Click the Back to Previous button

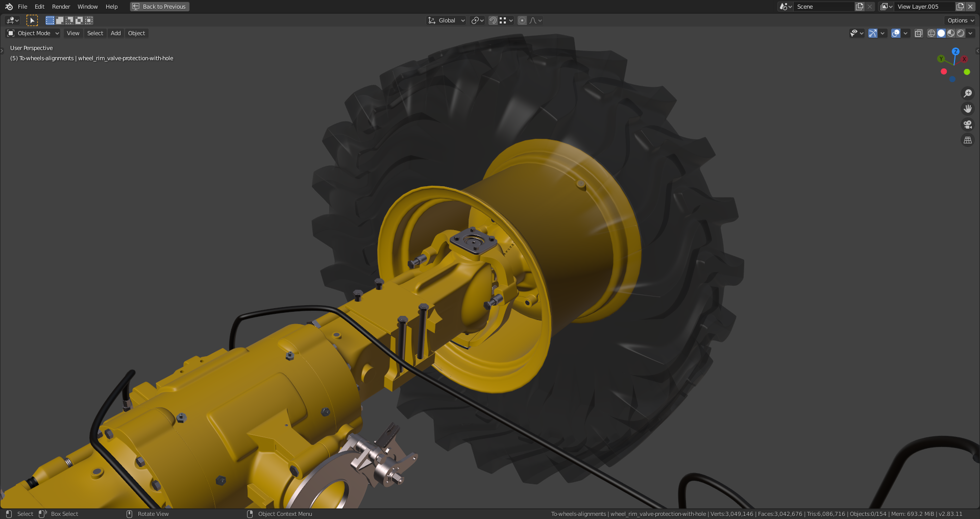click(160, 7)
